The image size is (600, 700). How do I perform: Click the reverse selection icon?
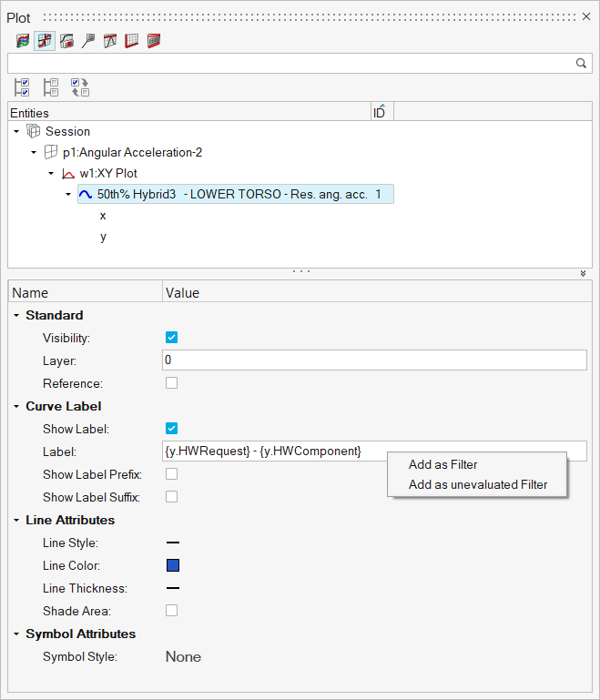[x=80, y=86]
